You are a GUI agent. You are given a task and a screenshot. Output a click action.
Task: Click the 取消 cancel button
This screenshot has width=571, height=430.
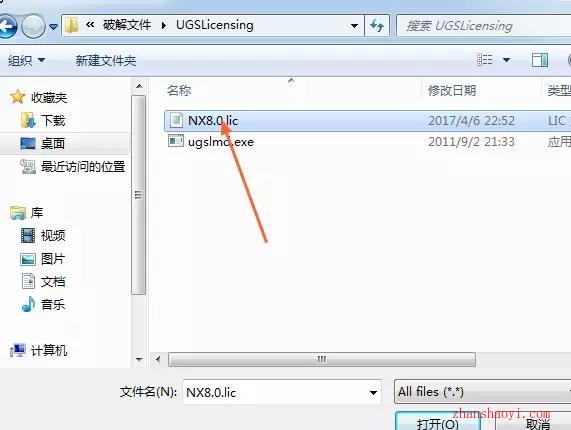537,423
